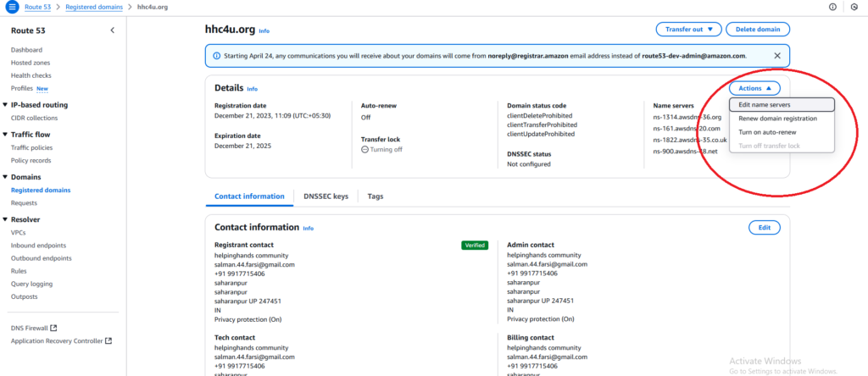Screen dimensions: 868x376
Task: Click Expiration date December 21, 2025
Action: (x=243, y=146)
